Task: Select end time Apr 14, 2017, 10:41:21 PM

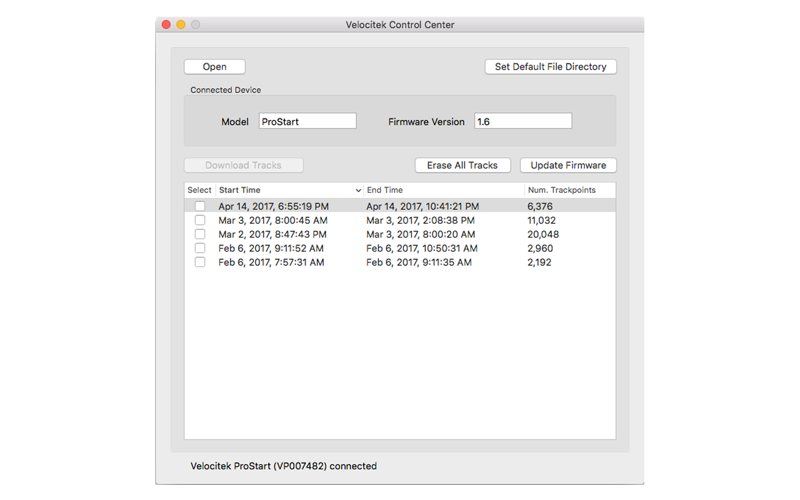Action: [422, 206]
